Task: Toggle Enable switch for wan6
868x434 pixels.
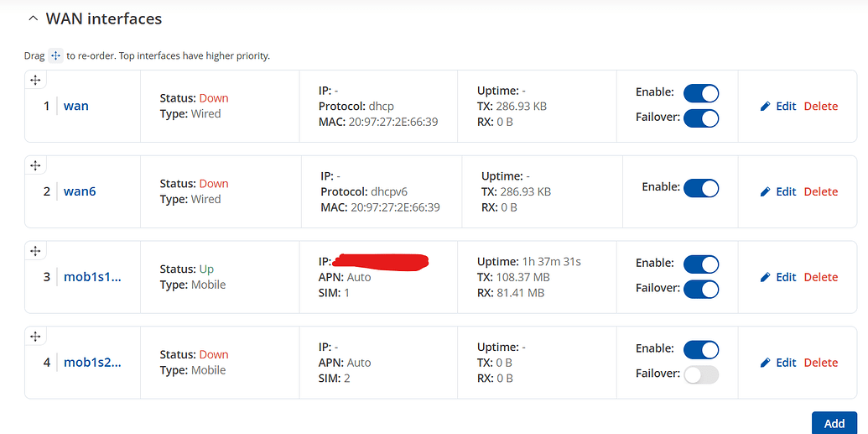Action: 701,188
